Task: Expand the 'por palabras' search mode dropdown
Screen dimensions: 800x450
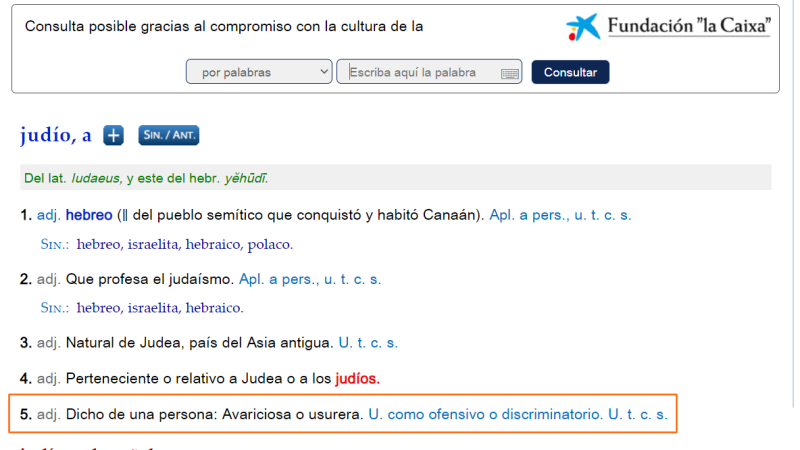Action: [259, 72]
